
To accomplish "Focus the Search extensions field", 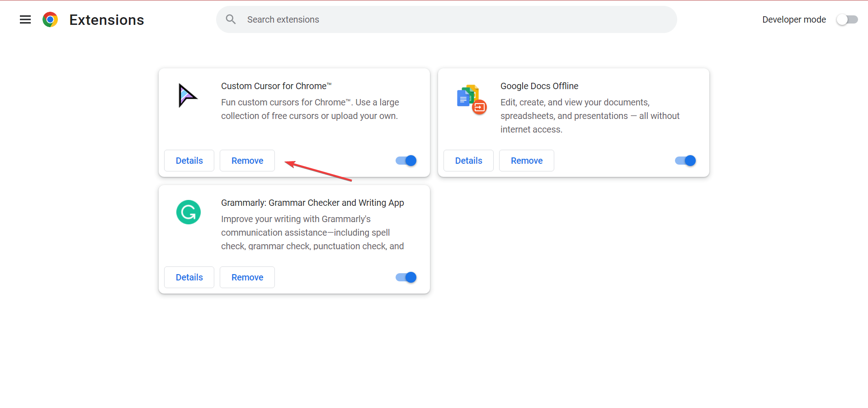I will coord(446,19).
